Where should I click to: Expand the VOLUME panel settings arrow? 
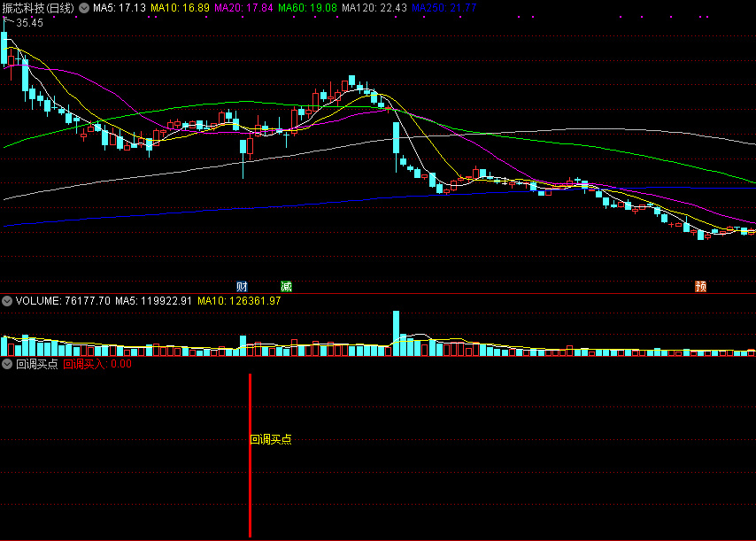coord(7,301)
